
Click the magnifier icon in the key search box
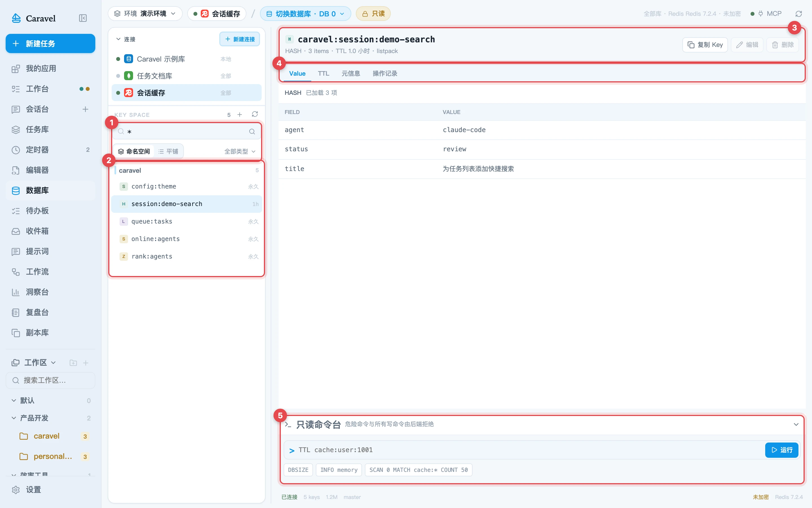(x=252, y=131)
